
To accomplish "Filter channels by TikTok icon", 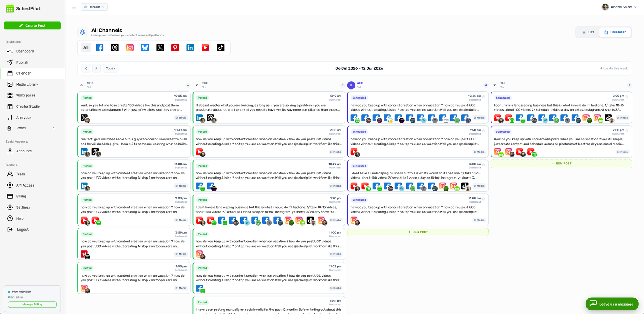I will pos(221,47).
